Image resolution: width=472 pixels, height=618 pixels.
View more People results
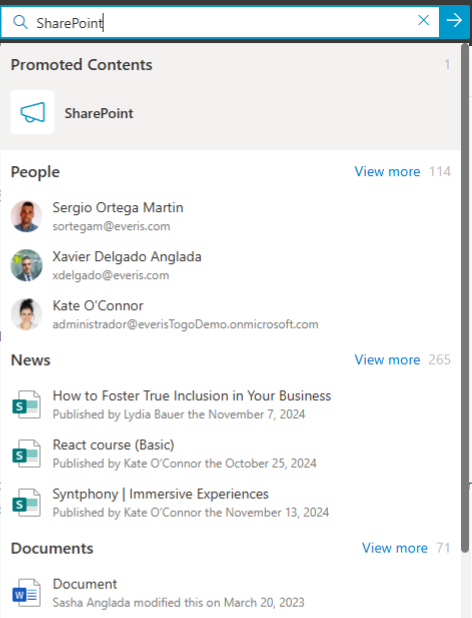pyautogui.click(x=387, y=171)
